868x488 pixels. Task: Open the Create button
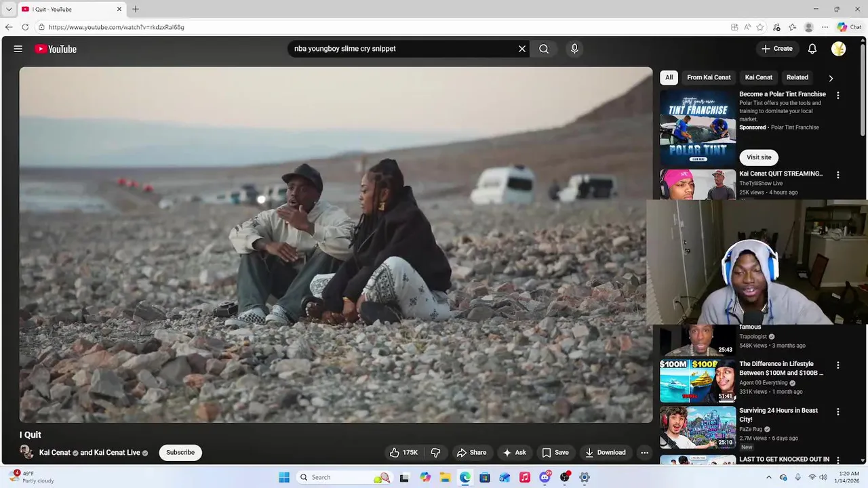pos(777,49)
